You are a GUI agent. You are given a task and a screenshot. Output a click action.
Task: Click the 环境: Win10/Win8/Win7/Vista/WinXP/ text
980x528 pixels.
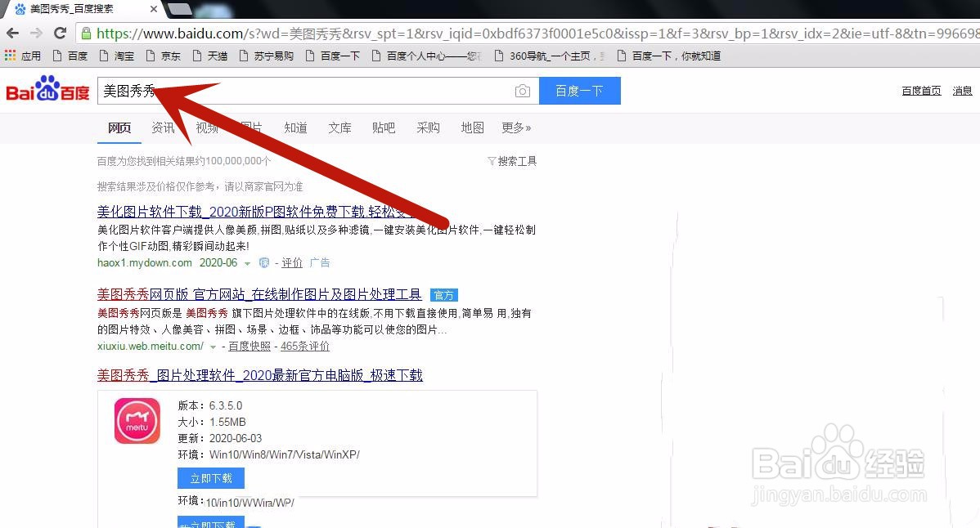click(x=269, y=454)
